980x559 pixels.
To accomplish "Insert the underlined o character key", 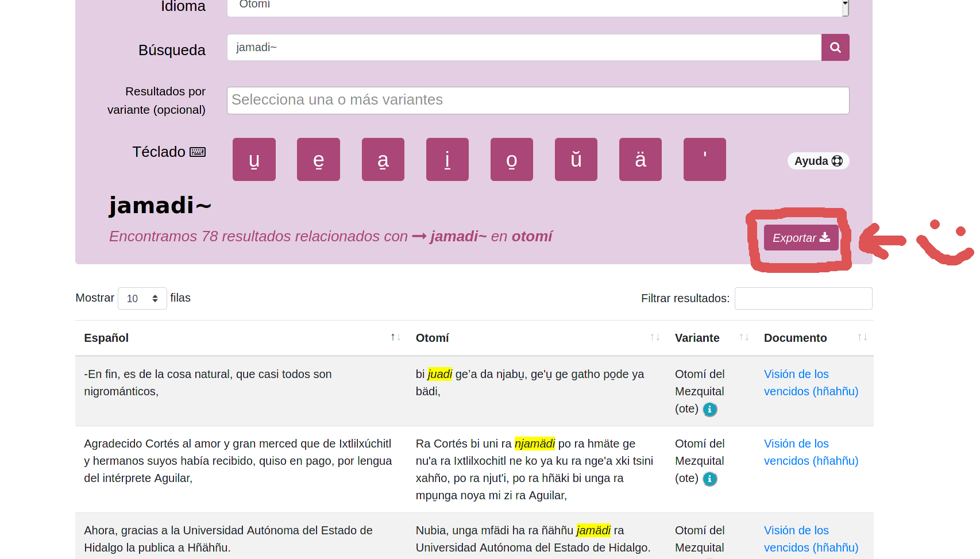I will [x=511, y=160].
